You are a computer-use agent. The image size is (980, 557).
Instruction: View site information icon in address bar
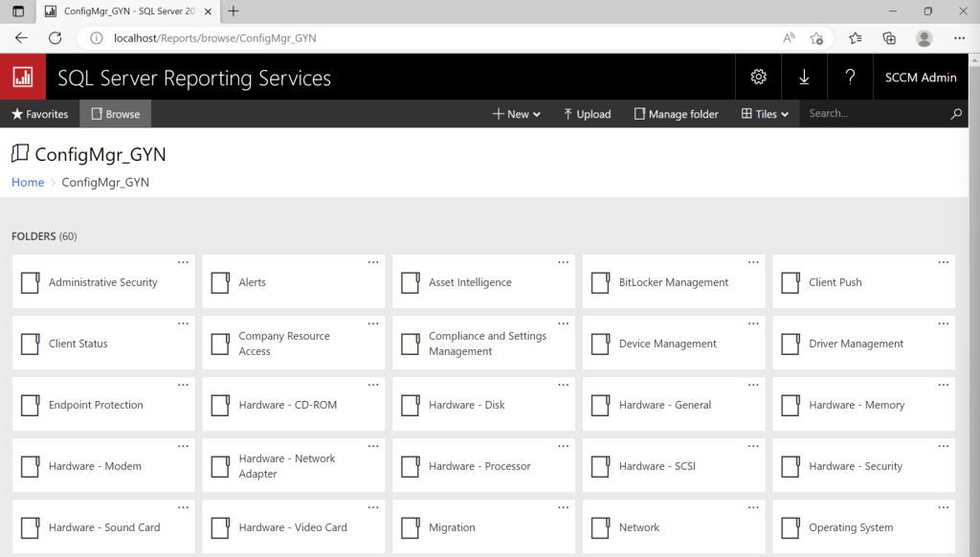(x=97, y=38)
